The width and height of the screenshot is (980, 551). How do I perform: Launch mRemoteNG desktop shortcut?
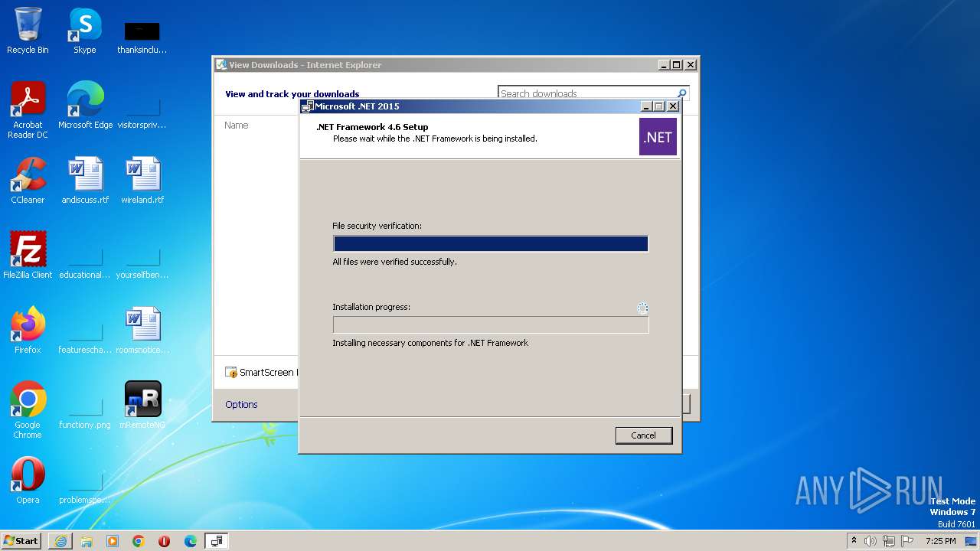tap(142, 405)
